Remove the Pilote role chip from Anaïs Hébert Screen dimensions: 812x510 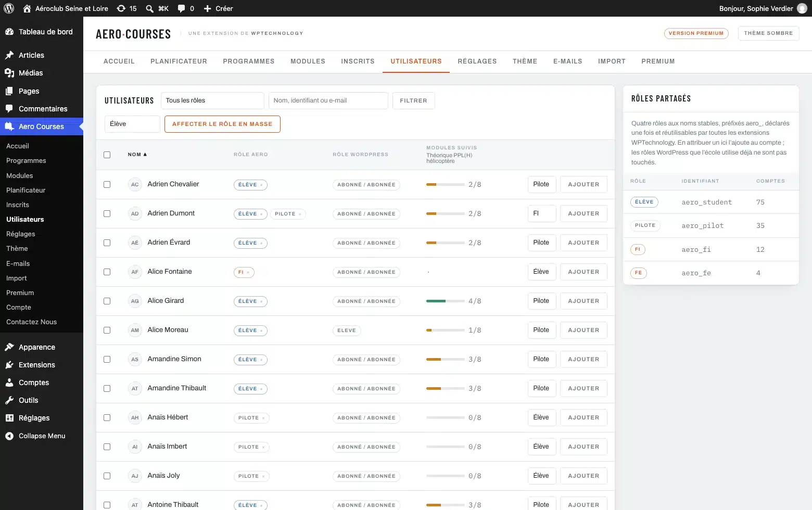point(263,418)
